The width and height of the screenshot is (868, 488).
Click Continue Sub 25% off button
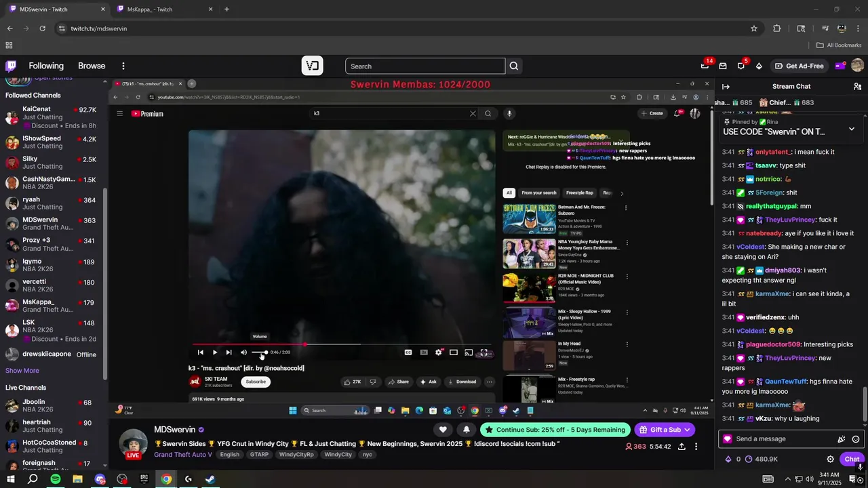555,430
